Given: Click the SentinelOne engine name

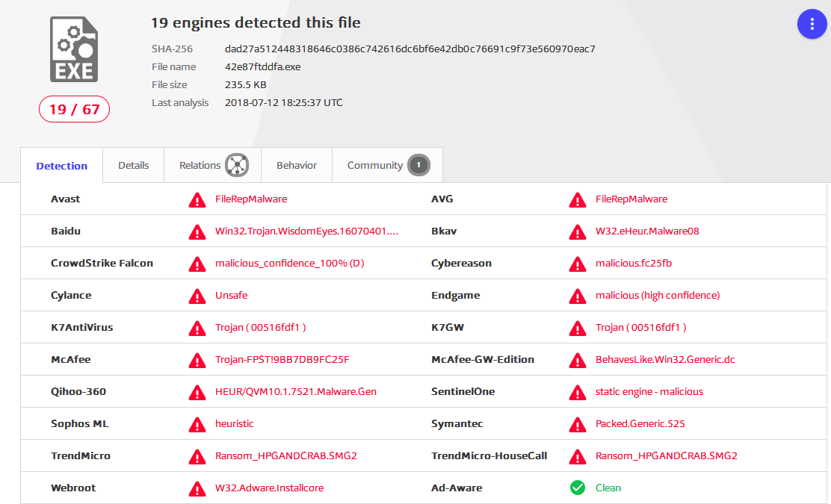Looking at the screenshot, I should (x=463, y=392).
